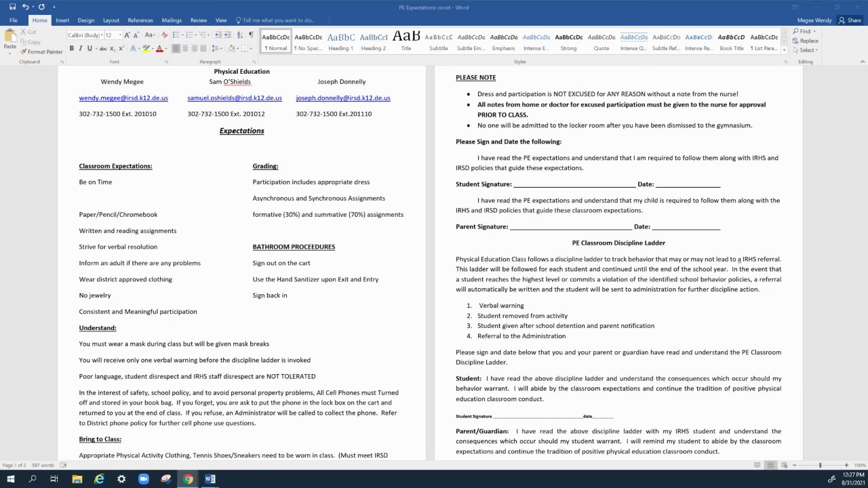The height and width of the screenshot is (488, 868).
Task: Align text right
Action: click(194, 48)
